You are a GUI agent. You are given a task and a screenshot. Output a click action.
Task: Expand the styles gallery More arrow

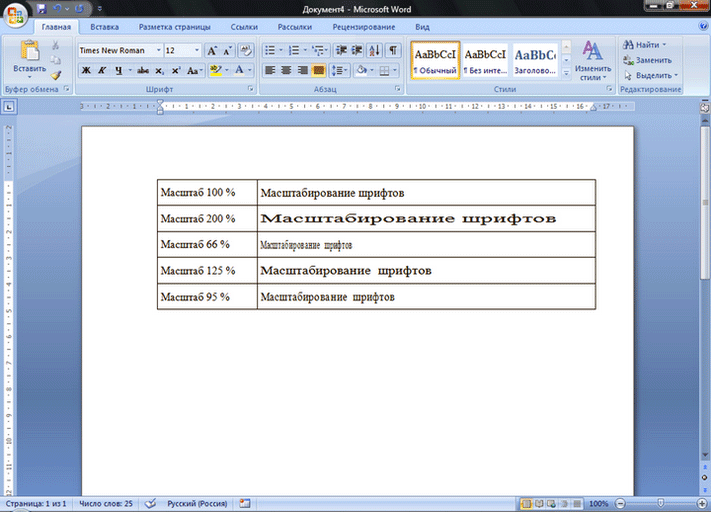[566, 73]
